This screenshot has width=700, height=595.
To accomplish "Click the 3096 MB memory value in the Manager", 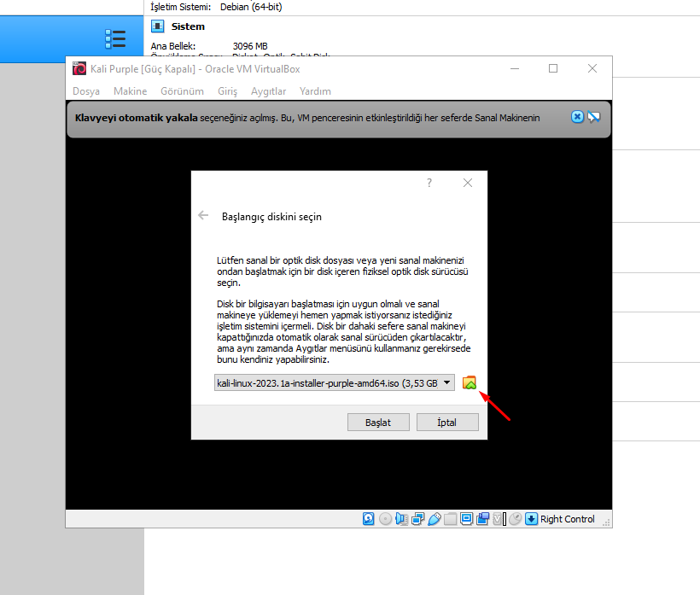I will 250,46.
